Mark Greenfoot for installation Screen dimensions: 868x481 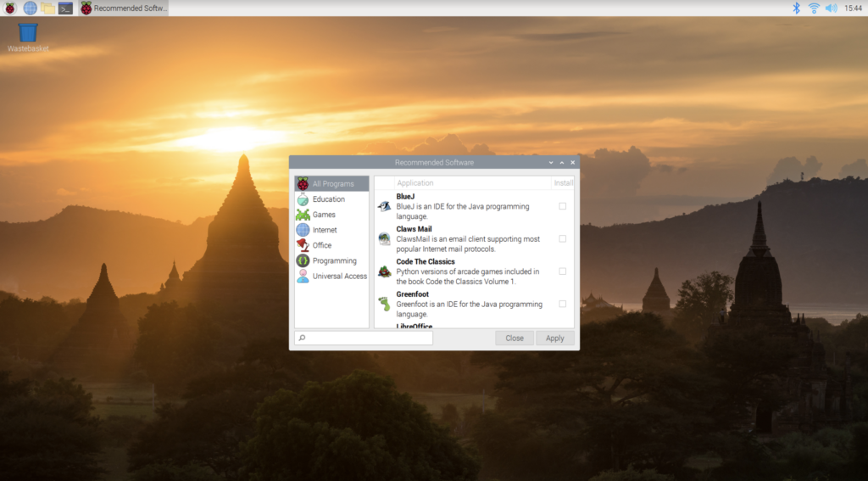pos(563,304)
